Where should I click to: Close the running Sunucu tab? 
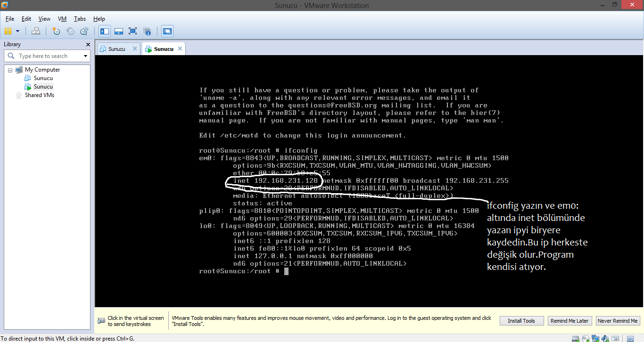tap(181, 49)
